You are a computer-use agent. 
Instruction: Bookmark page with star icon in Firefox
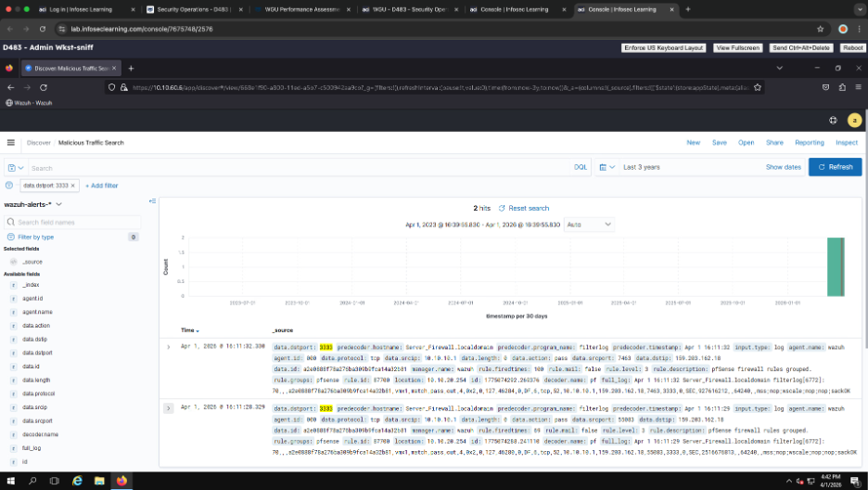pyautogui.click(x=758, y=87)
